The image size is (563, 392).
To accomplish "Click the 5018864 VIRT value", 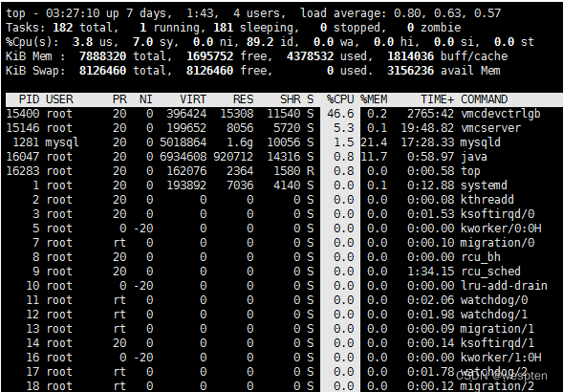I will point(184,142).
